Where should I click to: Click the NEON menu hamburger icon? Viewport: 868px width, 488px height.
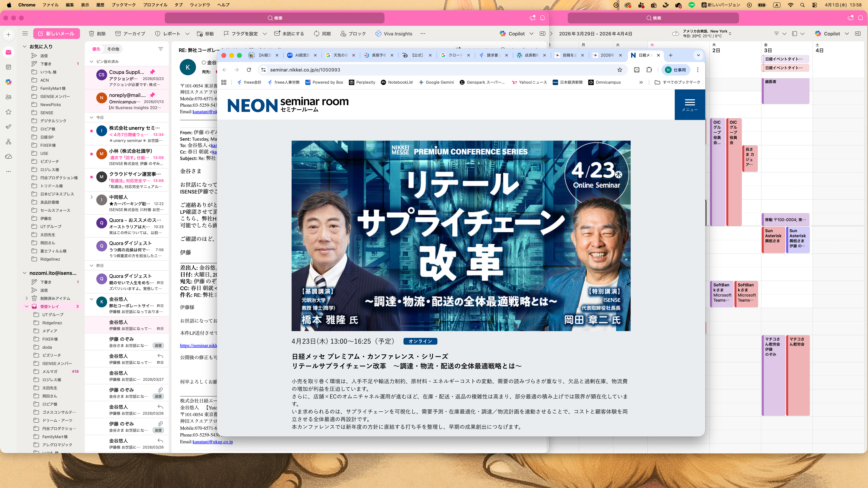click(x=689, y=102)
